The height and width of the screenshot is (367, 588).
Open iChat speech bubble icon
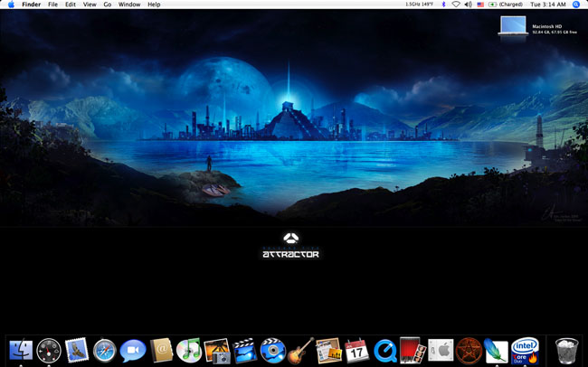click(133, 351)
